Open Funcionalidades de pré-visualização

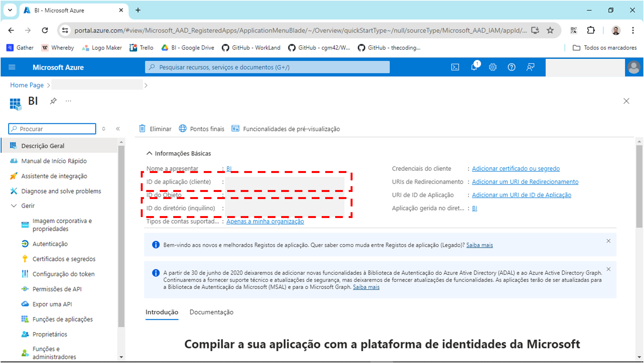click(x=286, y=129)
